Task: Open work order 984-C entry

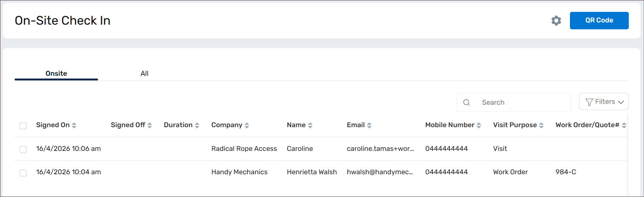Action: 566,172
